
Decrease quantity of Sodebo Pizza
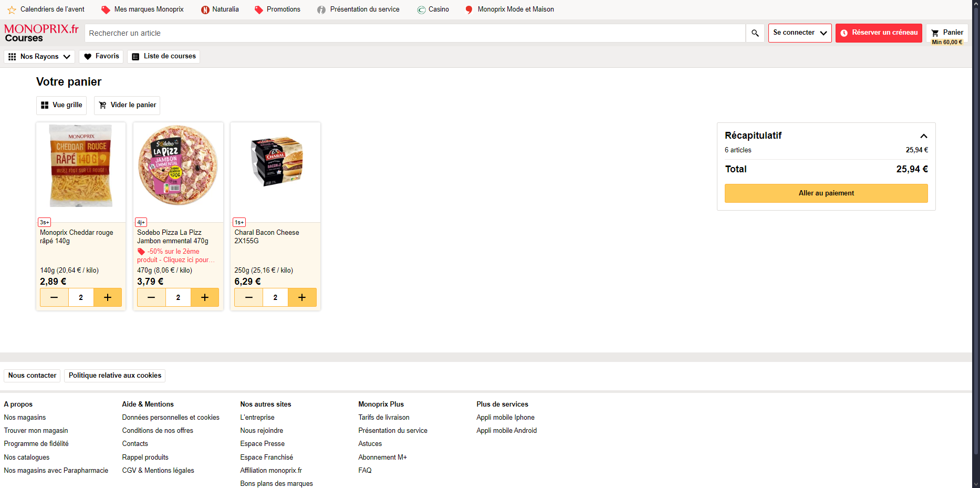tap(151, 297)
